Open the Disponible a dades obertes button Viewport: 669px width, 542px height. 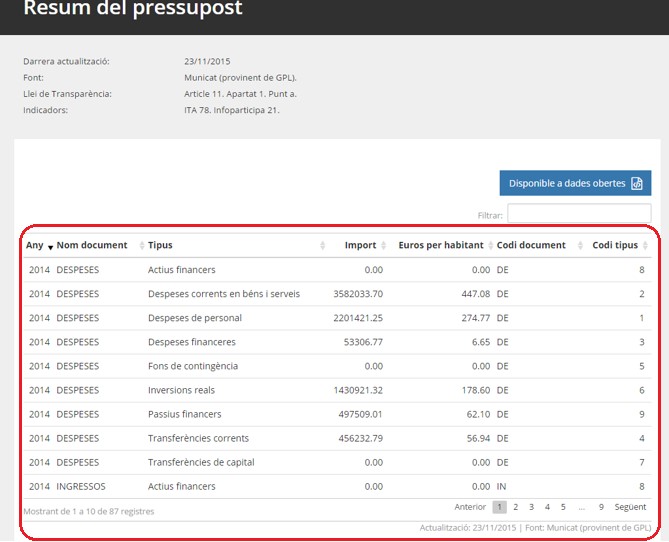coord(575,183)
